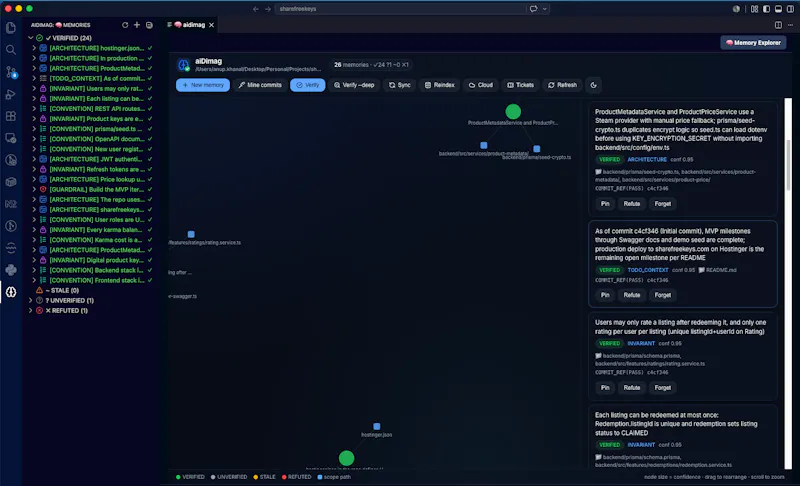The width and height of the screenshot is (800, 486).
Task: Expand the TODO_CONTEXT As of commit row
Action: click(34, 79)
